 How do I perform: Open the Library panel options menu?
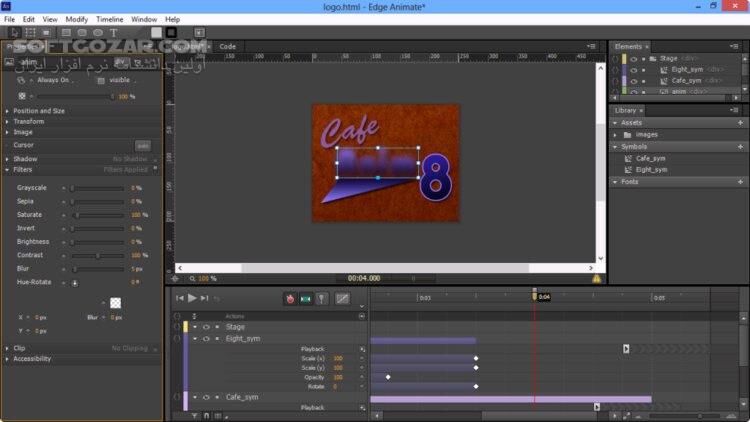coord(734,110)
